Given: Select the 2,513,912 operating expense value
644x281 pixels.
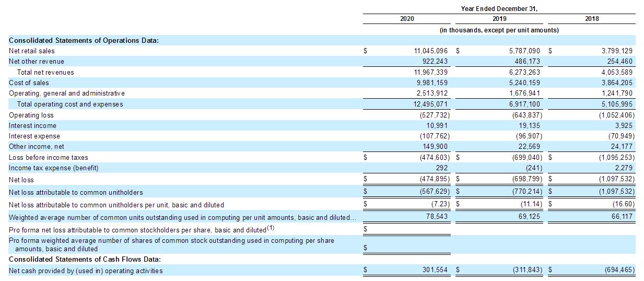Looking at the screenshot, I should tap(432, 93).
